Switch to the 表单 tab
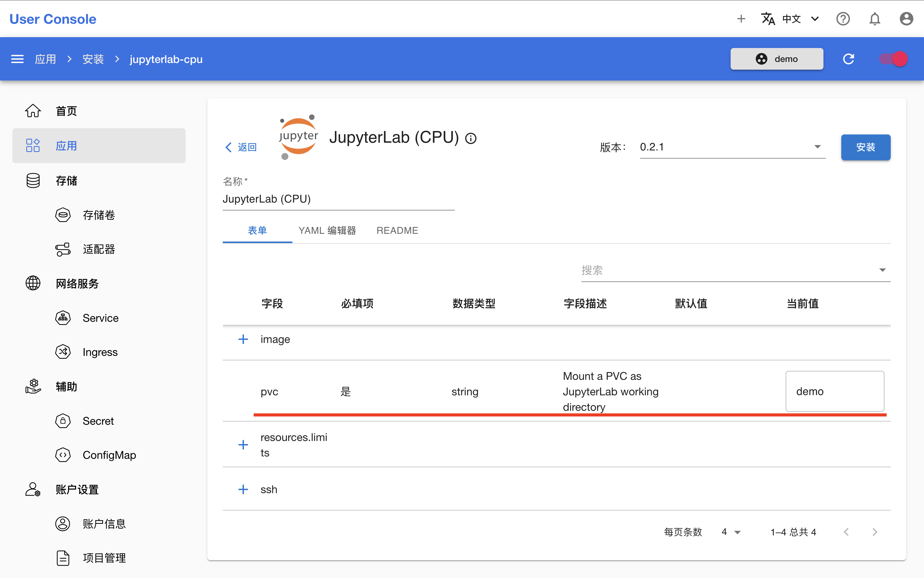The image size is (924, 578). tap(257, 230)
